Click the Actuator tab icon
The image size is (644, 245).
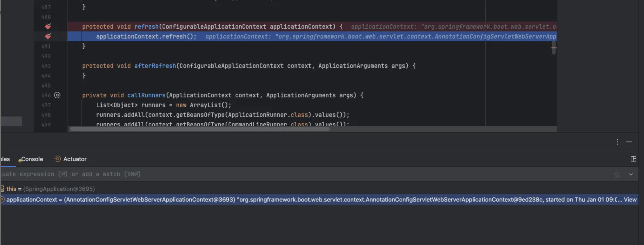point(57,159)
